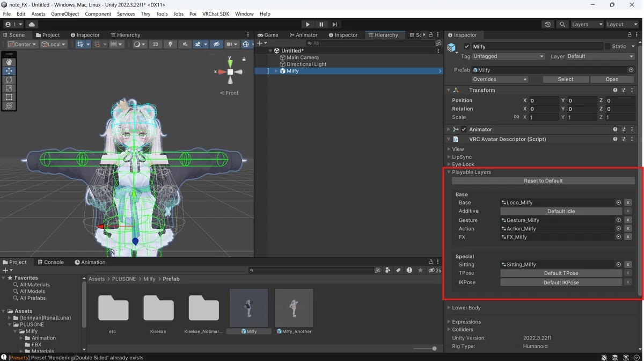Switch to the Console tab
644x361 pixels.
coord(50,262)
